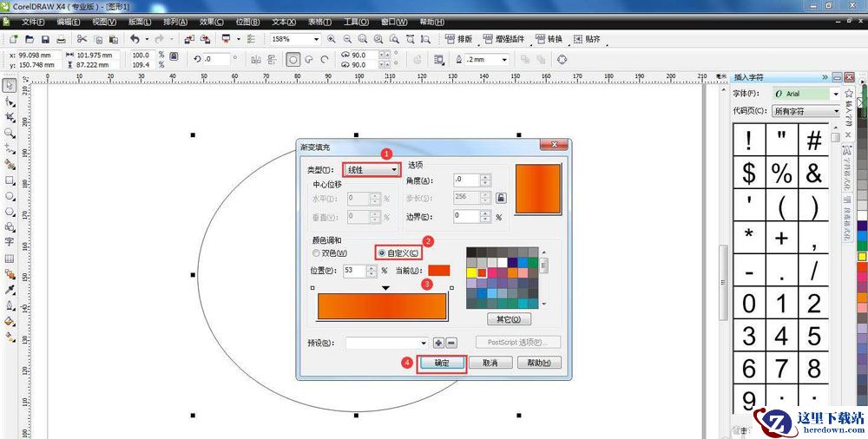Select the Table tool

[x=10, y=259]
